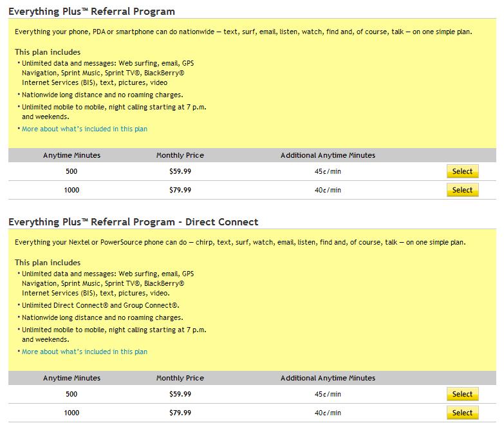Click 'Nationwide long distance' bullet in Direct Connect section
The height and width of the screenshot is (432, 504).
click(x=102, y=317)
